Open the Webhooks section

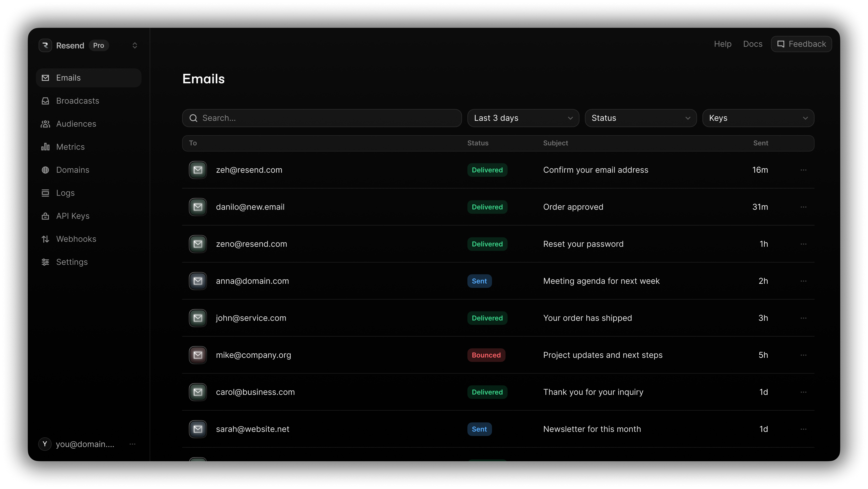pyautogui.click(x=76, y=239)
